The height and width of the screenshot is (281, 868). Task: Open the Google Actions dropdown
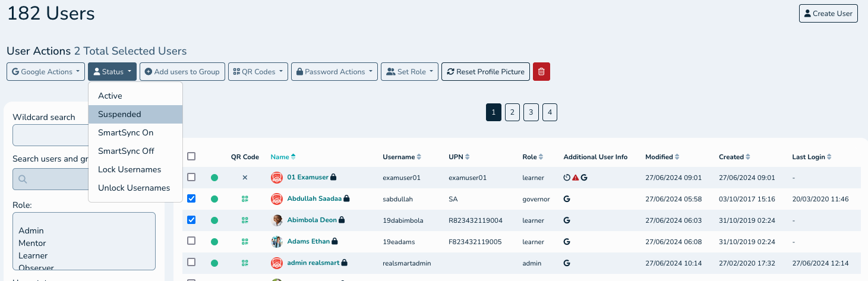46,72
